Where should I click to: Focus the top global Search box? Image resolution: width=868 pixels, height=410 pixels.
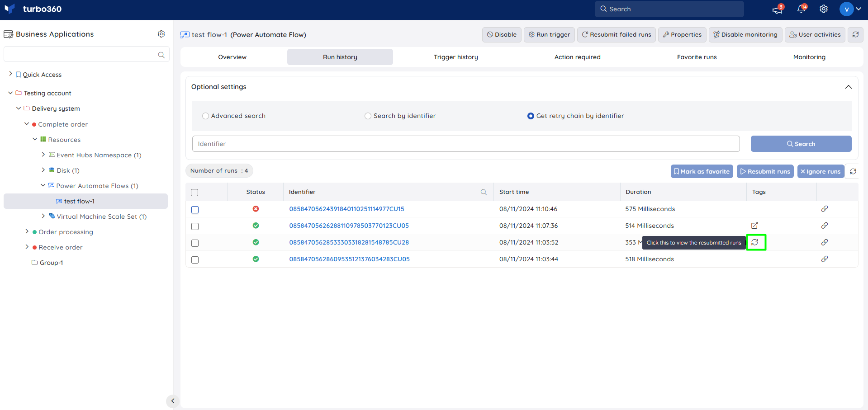(x=669, y=9)
